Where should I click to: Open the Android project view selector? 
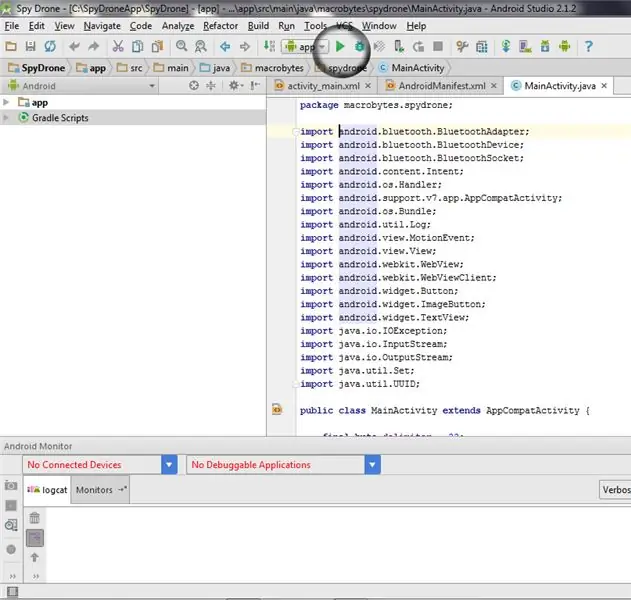pyautogui.click(x=80, y=86)
